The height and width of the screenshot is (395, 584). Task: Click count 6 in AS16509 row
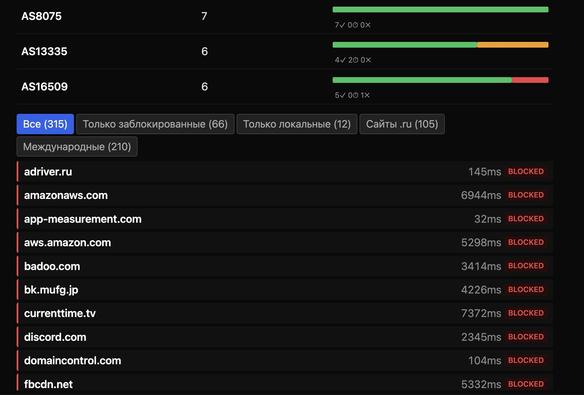pos(204,87)
